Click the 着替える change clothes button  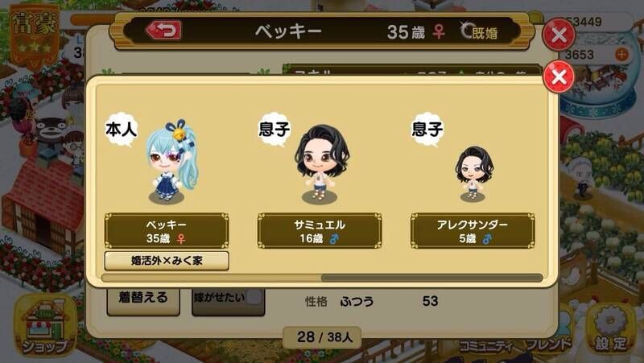(x=143, y=299)
